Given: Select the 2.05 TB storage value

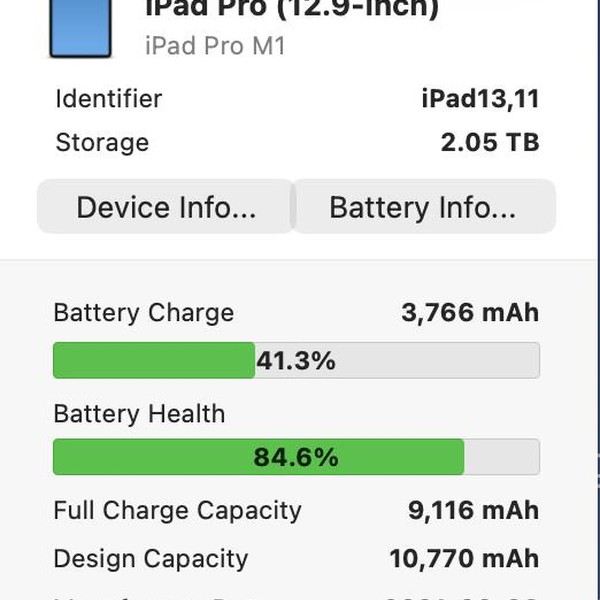Looking at the screenshot, I should (490, 143).
